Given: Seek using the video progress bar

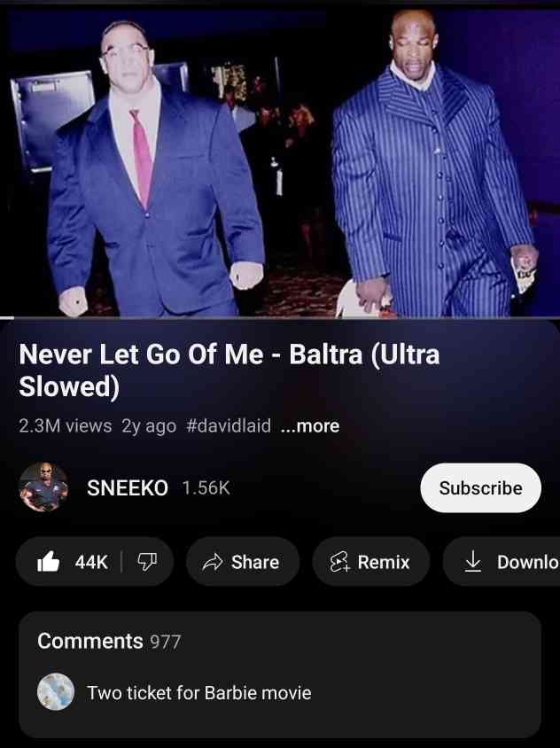Looking at the screenshot, I should point(280,317).
